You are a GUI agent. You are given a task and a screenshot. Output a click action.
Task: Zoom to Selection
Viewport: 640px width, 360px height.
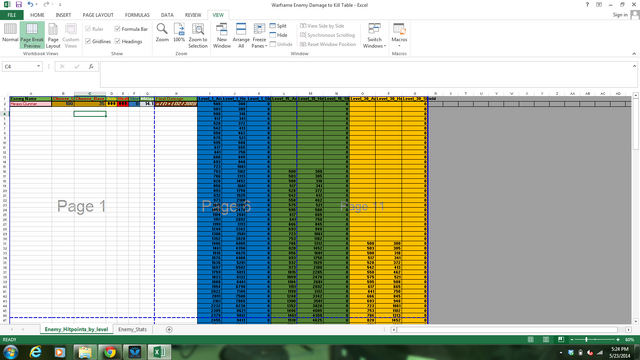tap(198, 36)
